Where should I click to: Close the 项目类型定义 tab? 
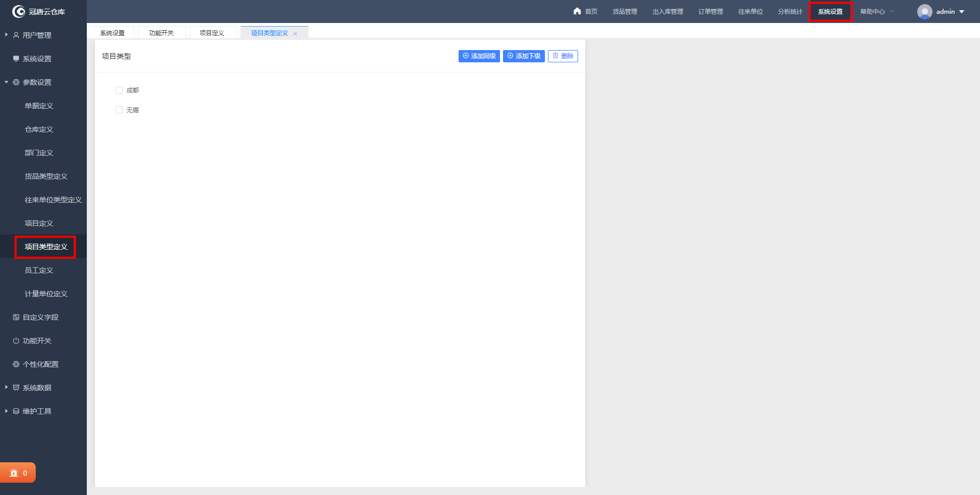tap(295, 33)
